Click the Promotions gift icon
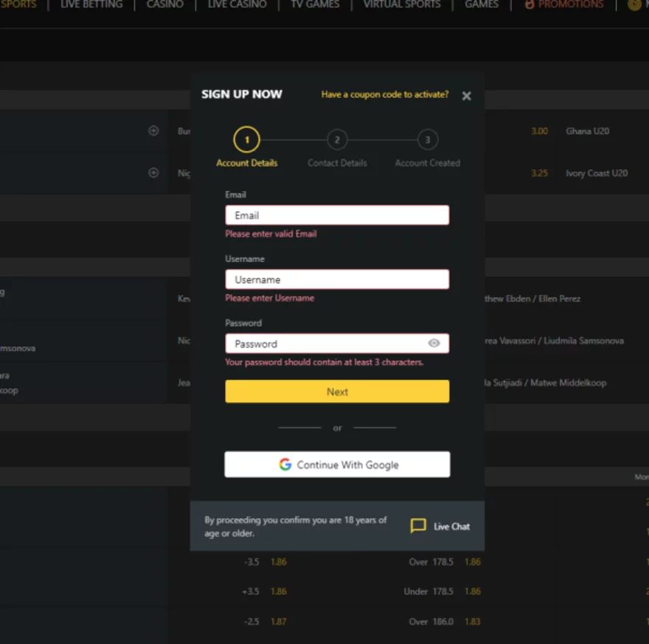 click(529, 4)
